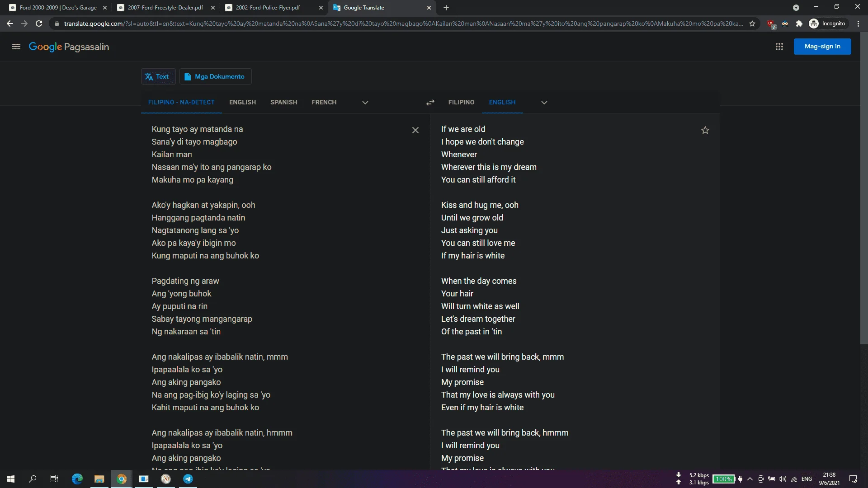The image size is (868, 488).
Task: Select Filipino as target language
Action: pos(461,102)
